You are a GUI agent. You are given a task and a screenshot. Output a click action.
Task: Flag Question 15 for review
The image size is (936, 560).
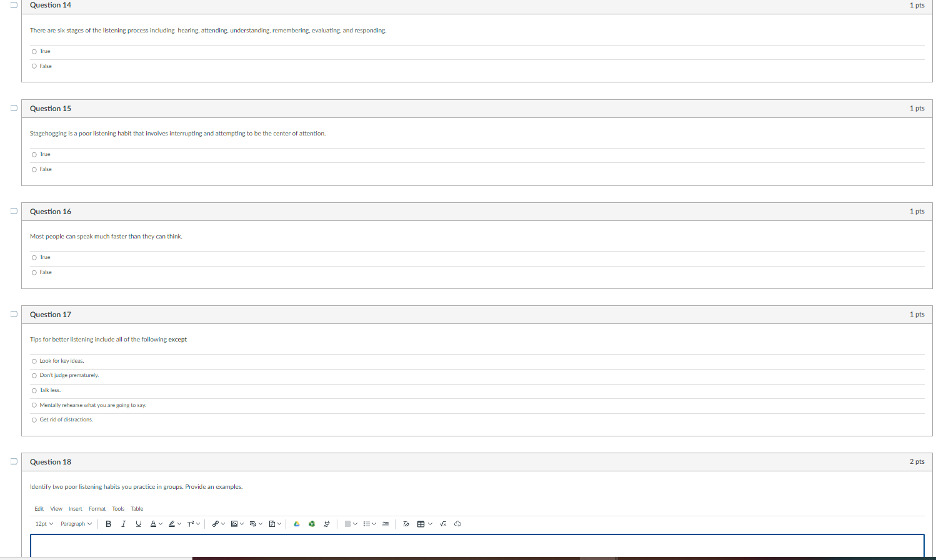[x=14, y=108]
